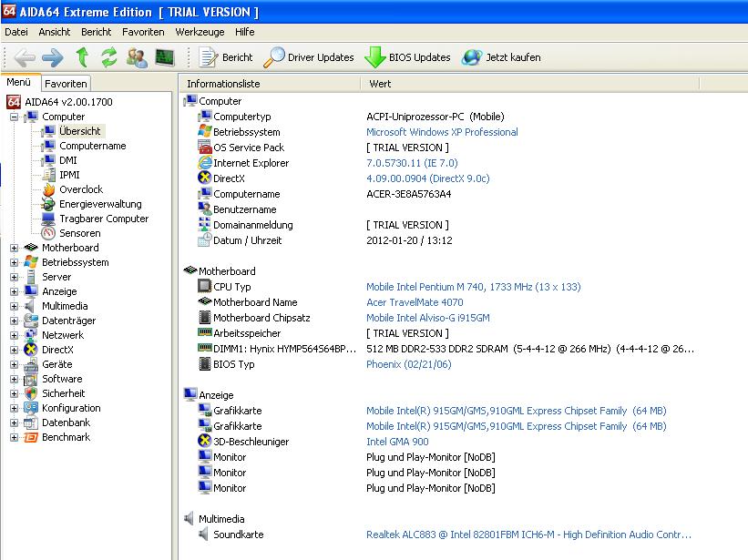Click the forward navigation arrow
This screenshot has height=560, width=748.
[53, 57]
